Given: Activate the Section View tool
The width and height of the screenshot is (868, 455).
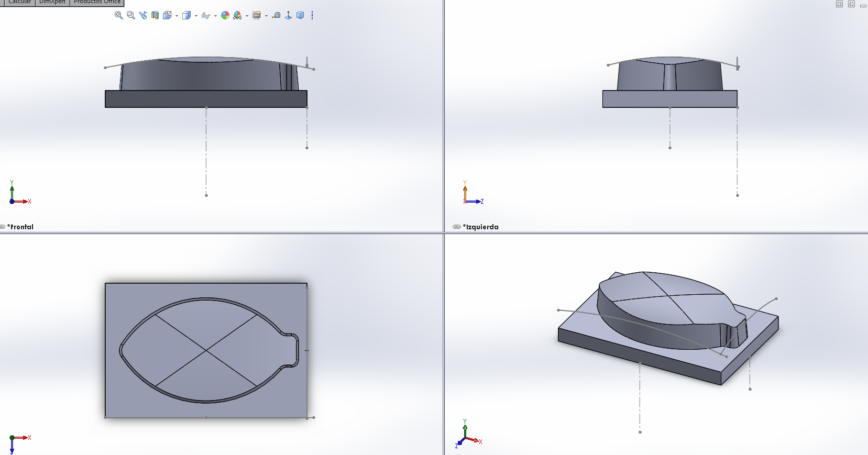Looking at the screenshot, I should [x=155, y=15].
